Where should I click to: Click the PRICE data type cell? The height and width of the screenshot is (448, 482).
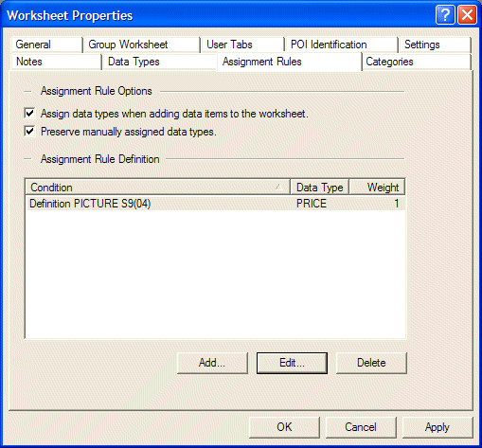[x=312, y=204]
